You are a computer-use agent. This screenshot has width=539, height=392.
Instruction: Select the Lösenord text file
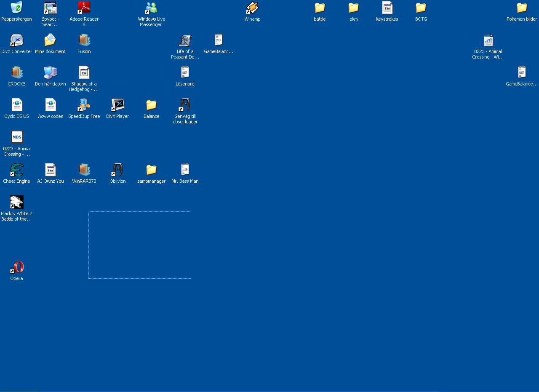[x=185, y=72]
